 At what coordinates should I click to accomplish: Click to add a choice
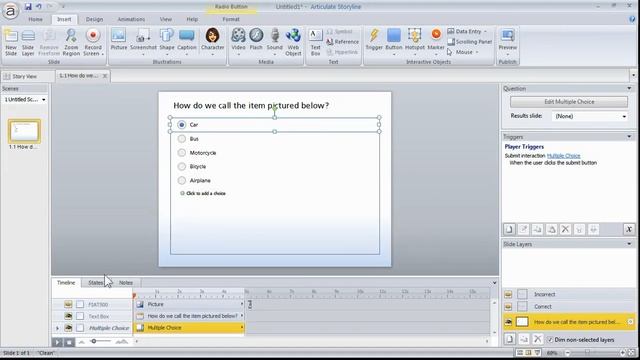click(x=206, y=193)
